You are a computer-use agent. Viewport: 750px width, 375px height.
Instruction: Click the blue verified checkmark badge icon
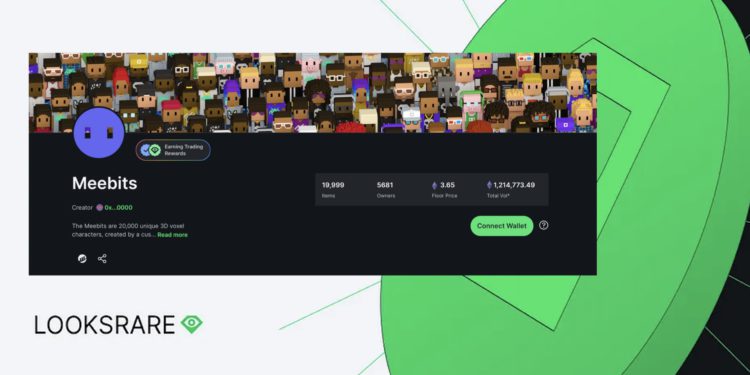pyautogui.click(x=145, y=150)
